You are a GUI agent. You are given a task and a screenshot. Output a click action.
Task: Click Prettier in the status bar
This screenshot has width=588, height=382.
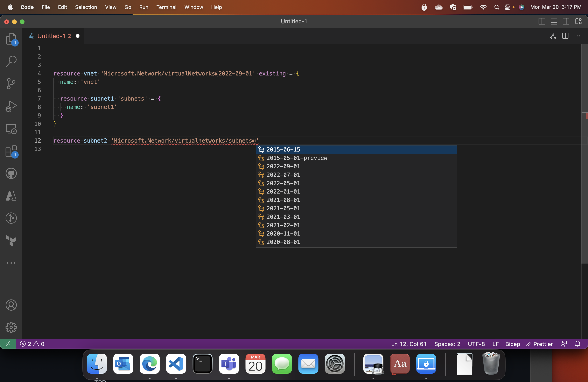click(x=539, y=344)
